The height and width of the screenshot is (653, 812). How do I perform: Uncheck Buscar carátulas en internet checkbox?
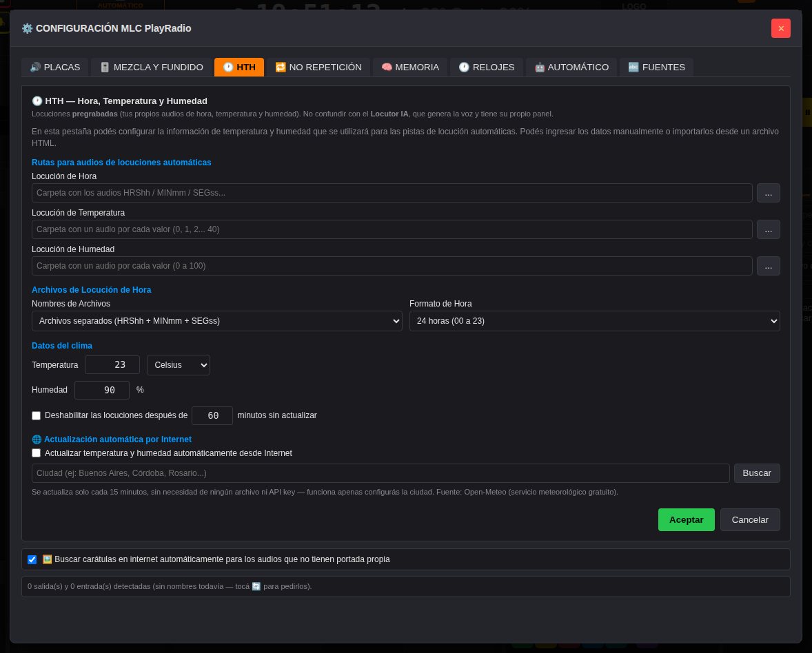[32, 559]
